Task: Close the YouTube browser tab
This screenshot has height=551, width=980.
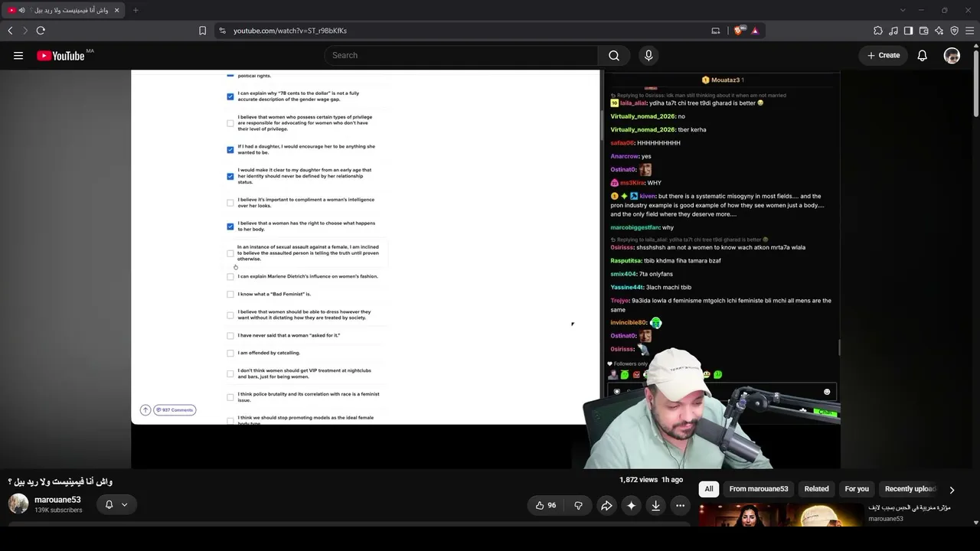Action: coord(116,10)
